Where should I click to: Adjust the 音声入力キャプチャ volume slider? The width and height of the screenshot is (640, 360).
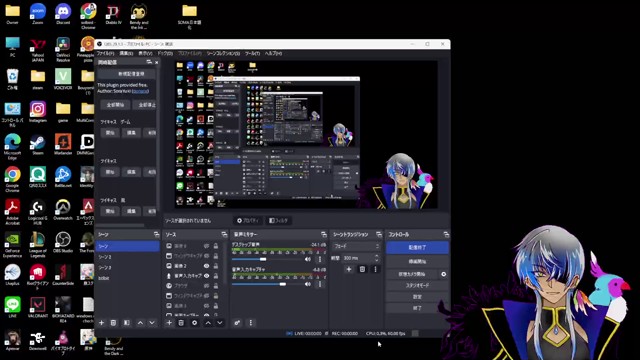click(x=269, y=284)
